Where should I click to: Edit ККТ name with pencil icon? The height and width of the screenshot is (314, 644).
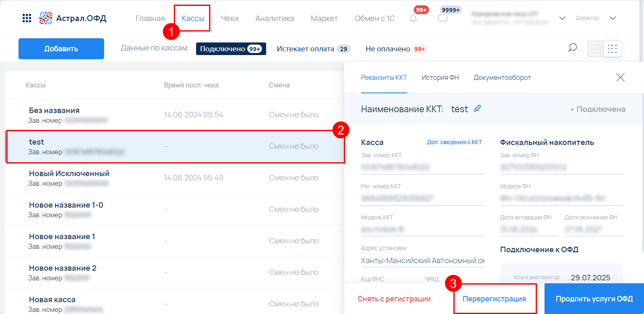(477, 108)
